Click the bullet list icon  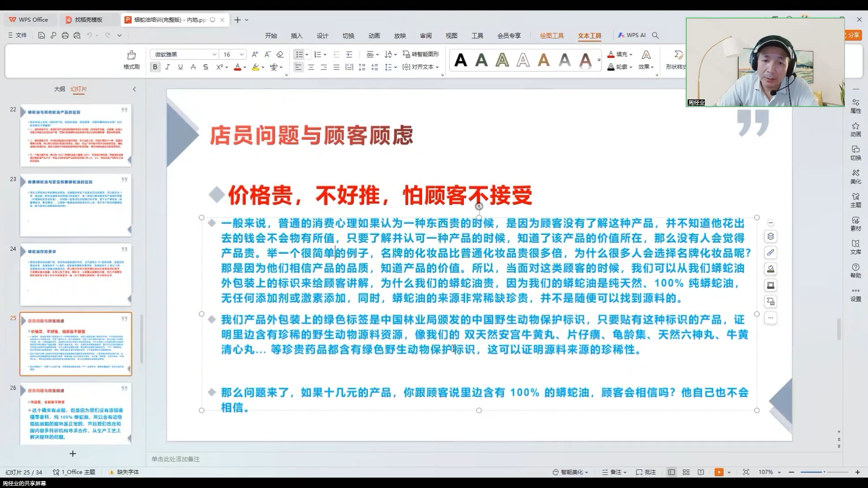[299, 54]
